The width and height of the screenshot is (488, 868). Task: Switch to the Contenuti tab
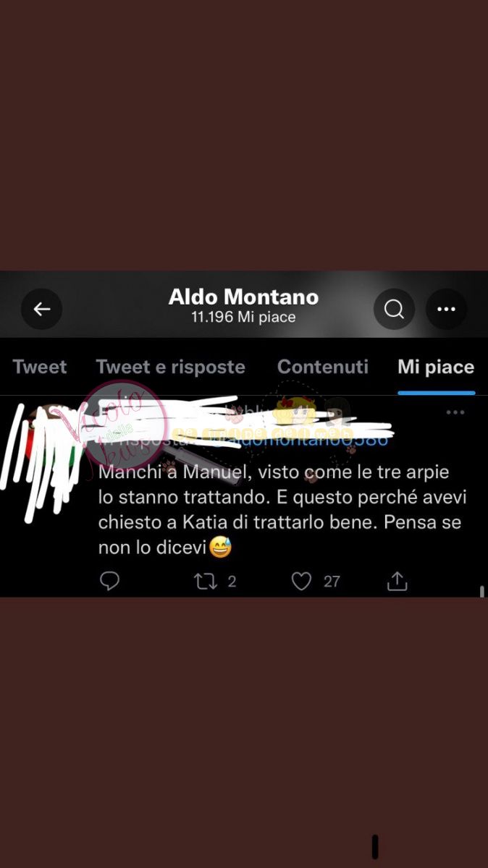point(323,367)
